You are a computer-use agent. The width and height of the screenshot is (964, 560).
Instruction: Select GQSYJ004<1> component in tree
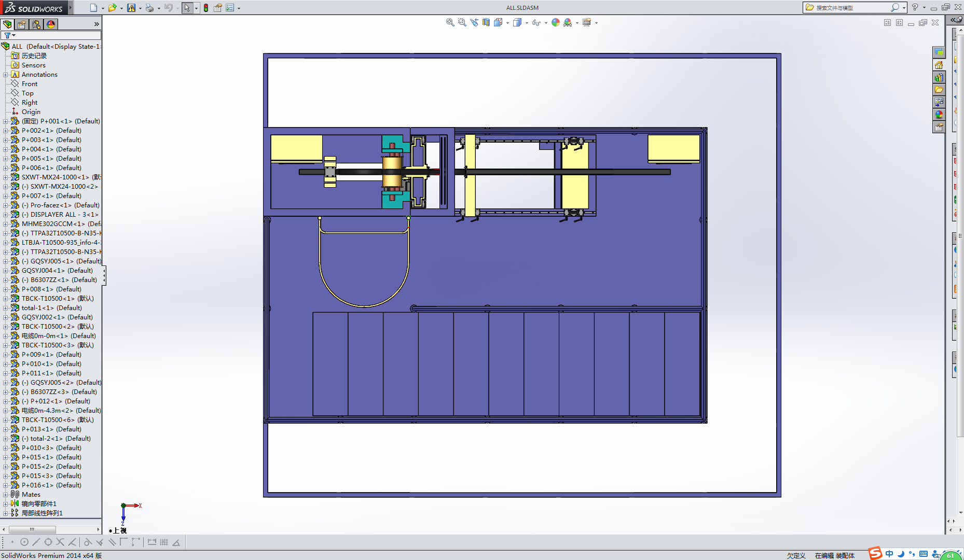click(57, 271)
